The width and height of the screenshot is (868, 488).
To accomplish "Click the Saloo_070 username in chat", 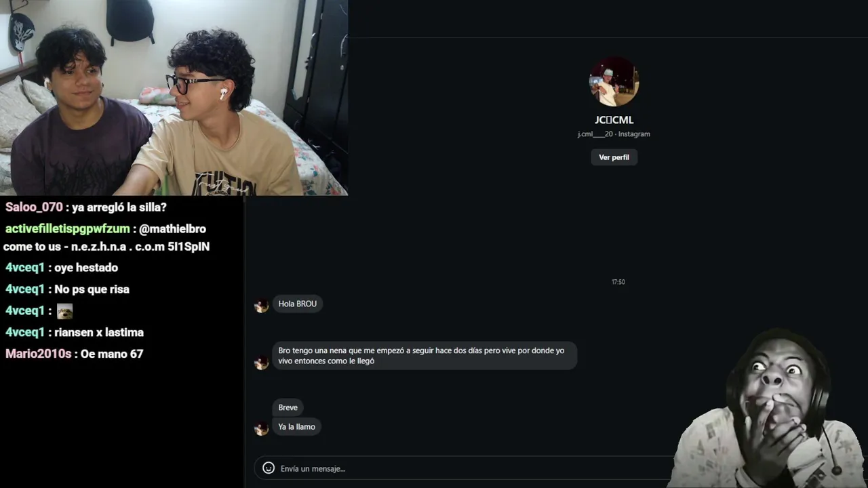I will click(34, 207).
